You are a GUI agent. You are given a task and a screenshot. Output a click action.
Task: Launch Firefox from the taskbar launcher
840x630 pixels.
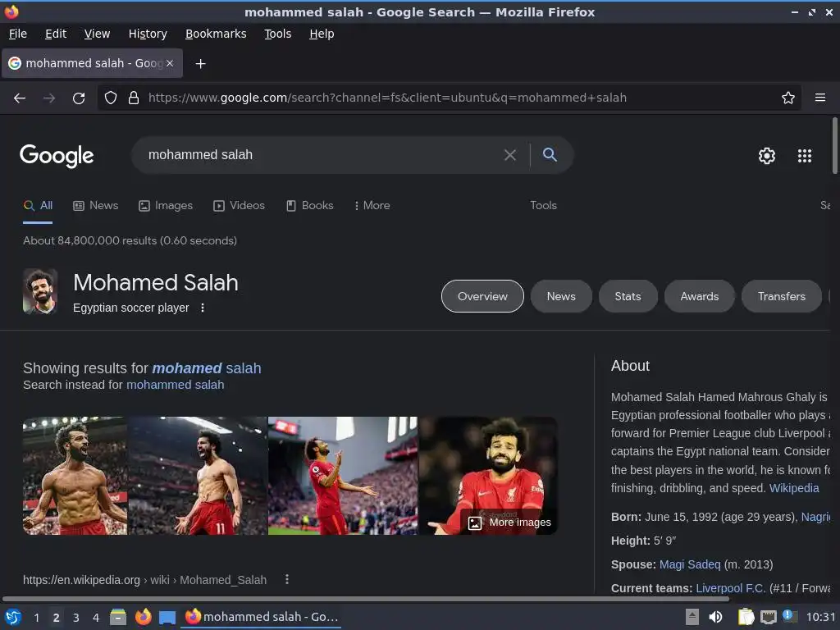(x=143, y=617)
